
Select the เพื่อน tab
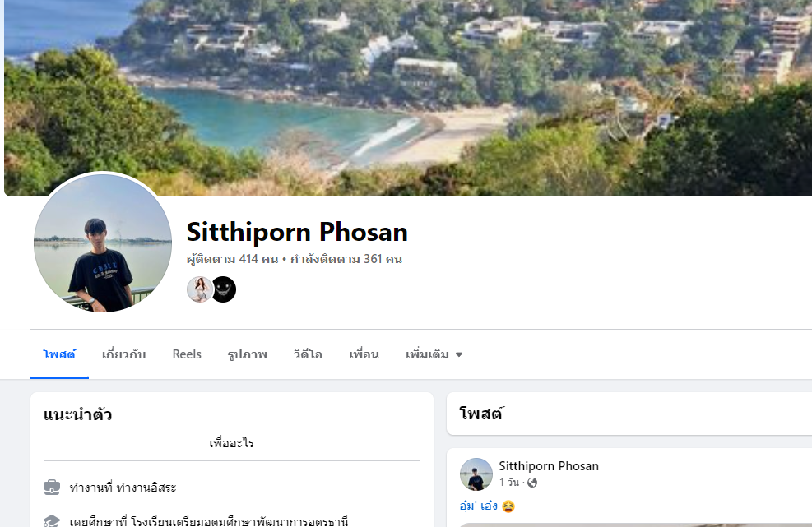(364, 354)
